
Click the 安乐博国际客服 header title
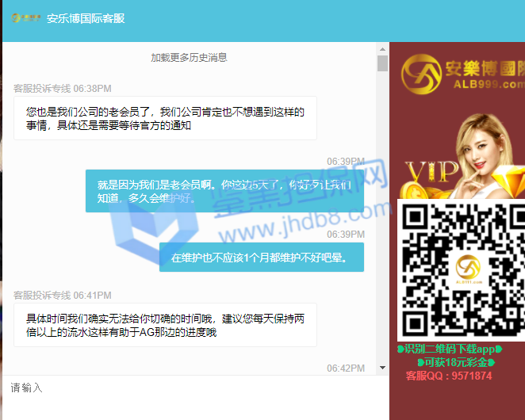point(86,18)
